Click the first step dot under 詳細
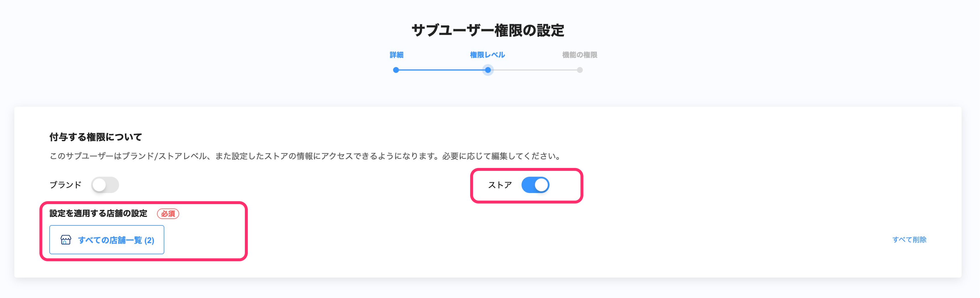Screen dimensions: 980x298 [396, 70]
